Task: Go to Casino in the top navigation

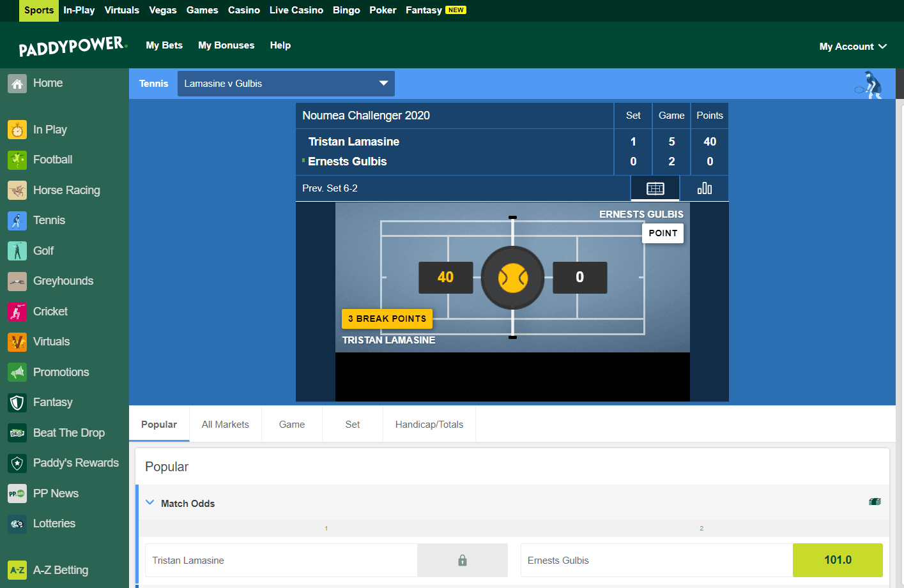Action: [x=244, y=10]
